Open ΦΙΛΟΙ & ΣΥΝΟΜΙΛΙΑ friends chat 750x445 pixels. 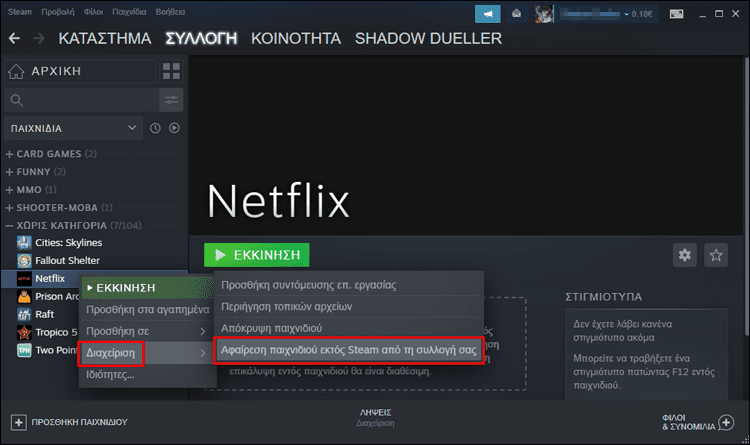697,422
